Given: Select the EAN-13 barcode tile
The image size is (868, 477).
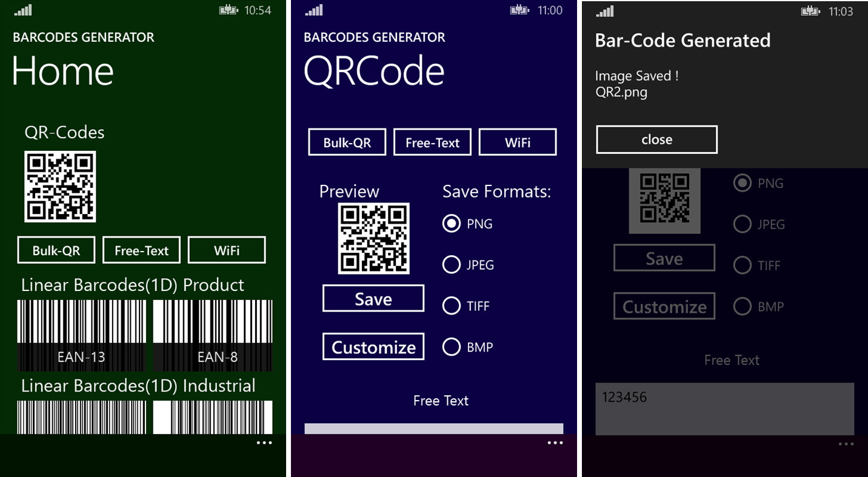Looking at the screenshot, I should (x=81, y=335).
